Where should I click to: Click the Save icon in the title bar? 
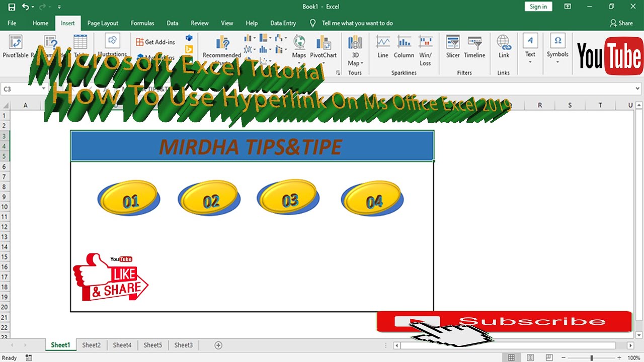12,7
